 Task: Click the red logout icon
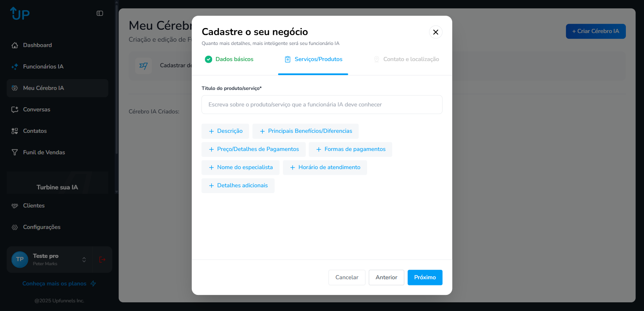coord(102,259)
